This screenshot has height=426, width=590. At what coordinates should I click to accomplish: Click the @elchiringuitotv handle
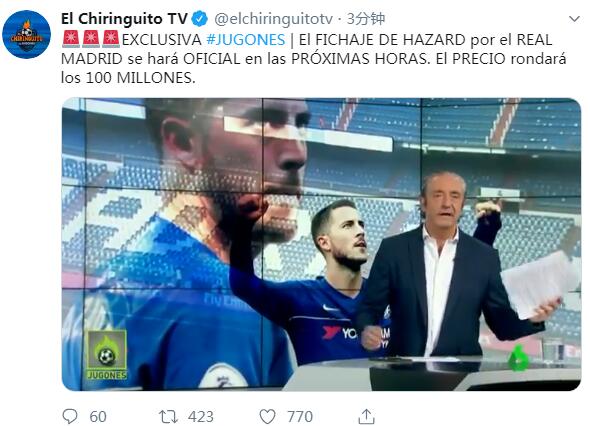point(274,19)
